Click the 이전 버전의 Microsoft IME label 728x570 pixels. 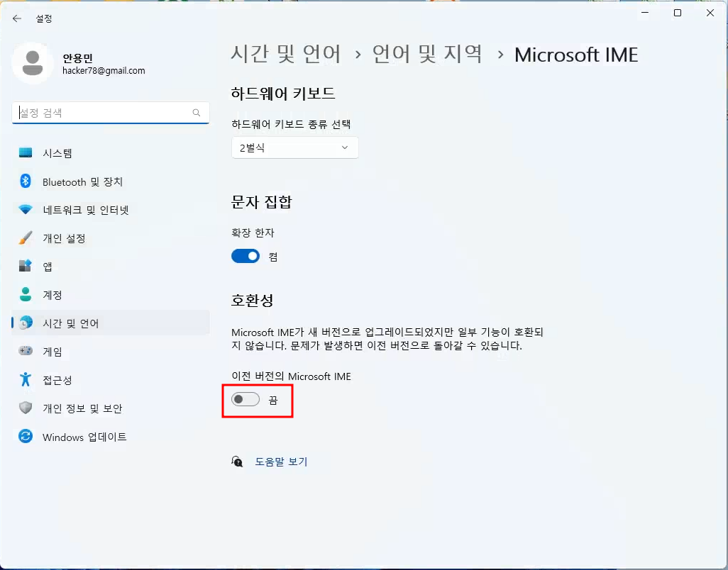click(291, 376)
